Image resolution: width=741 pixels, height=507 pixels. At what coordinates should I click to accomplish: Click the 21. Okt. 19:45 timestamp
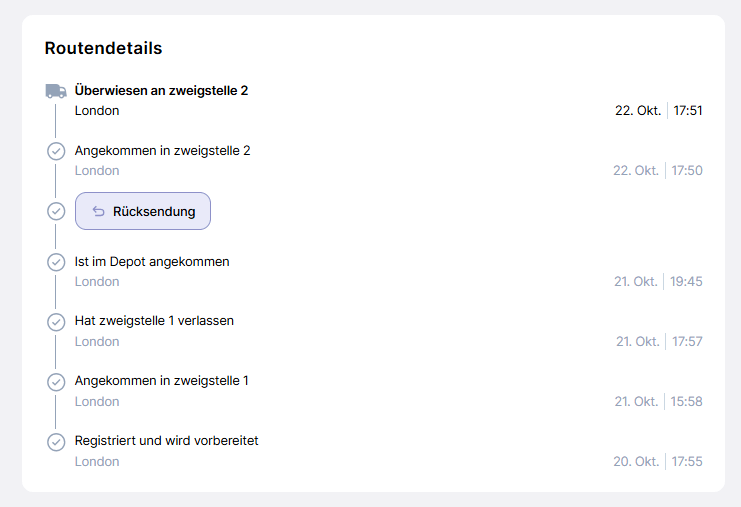tap(658, 282)
